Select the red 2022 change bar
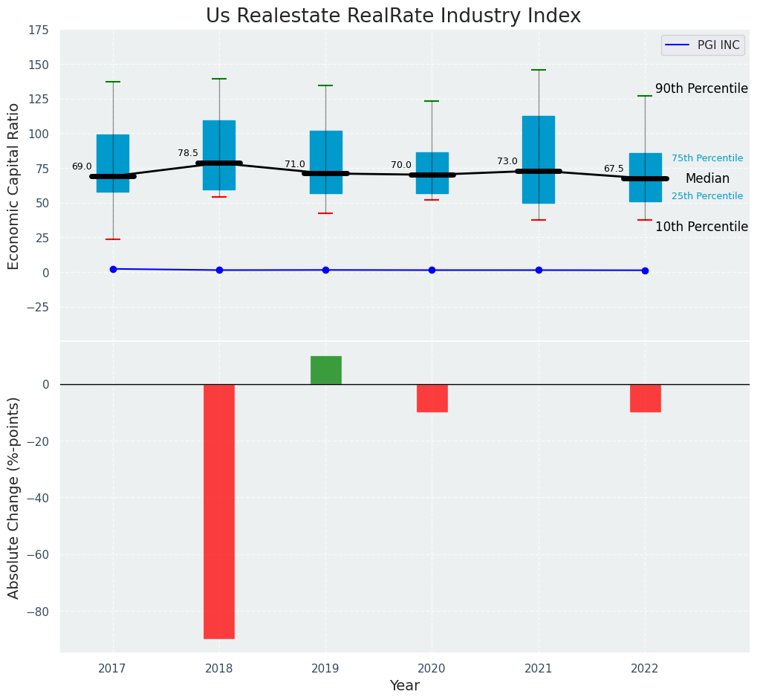This screenshot has width=757, height=700. point(645,398)
